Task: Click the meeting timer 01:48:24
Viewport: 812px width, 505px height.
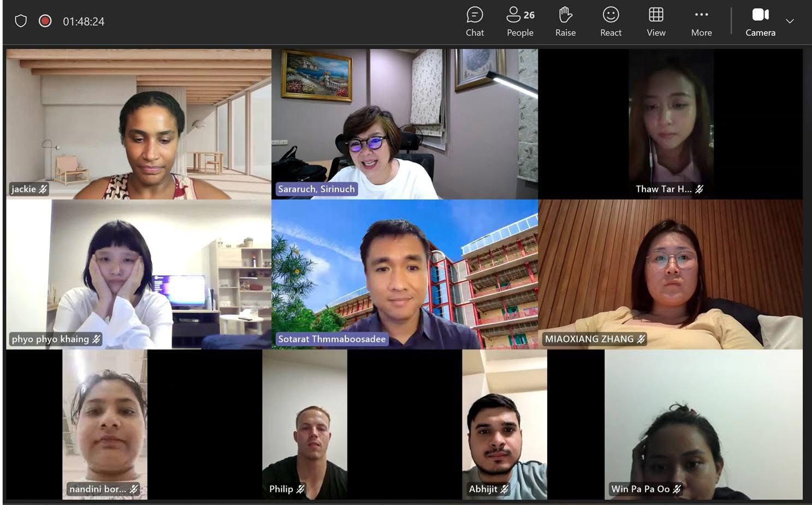Action: point(84,22)
